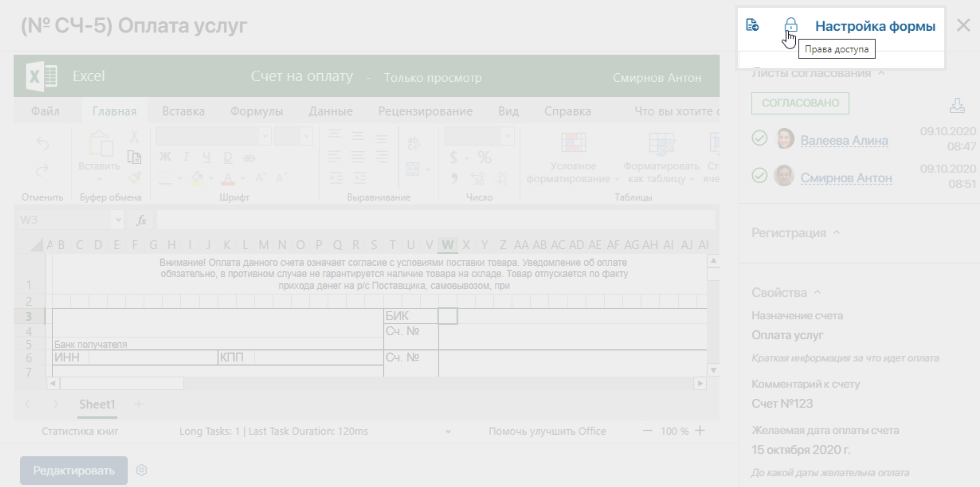Viewport: 980px width, 487px height.
Task: Click the Форматировать как таблицу icon
Action: [x=661, y=144]
